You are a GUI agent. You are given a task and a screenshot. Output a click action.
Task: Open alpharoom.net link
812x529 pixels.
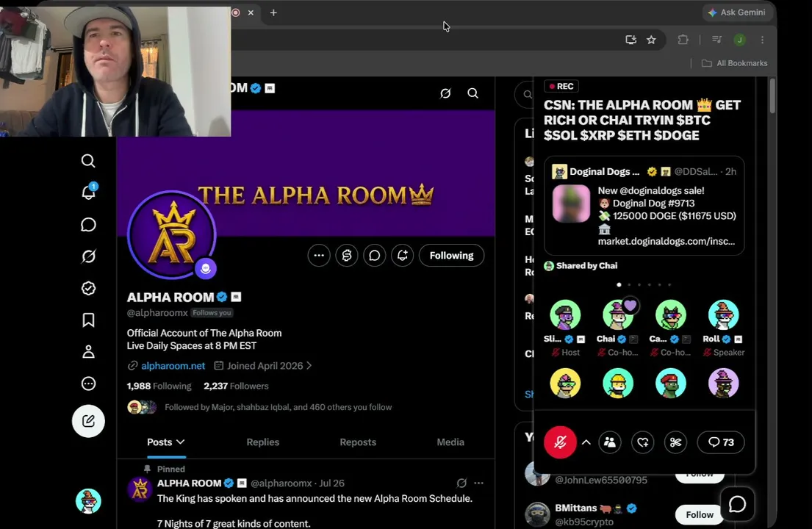(x=173, y=366)
